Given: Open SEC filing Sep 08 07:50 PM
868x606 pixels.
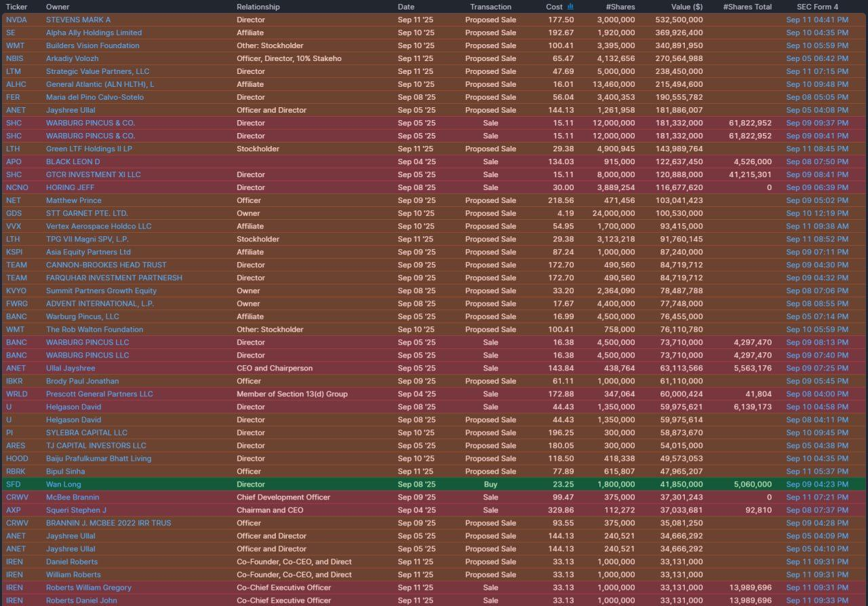Looking at the screenshot, I should (x=817, y=162).
